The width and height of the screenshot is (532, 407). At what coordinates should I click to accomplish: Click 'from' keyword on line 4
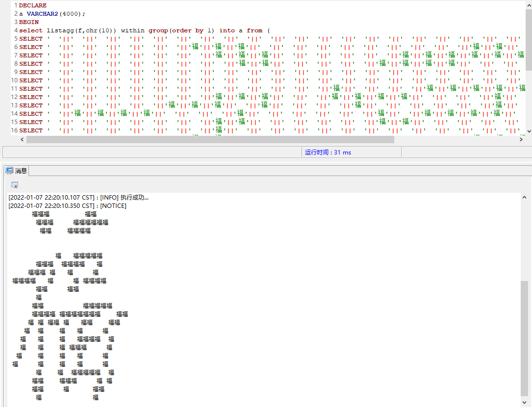pos(254,30)
